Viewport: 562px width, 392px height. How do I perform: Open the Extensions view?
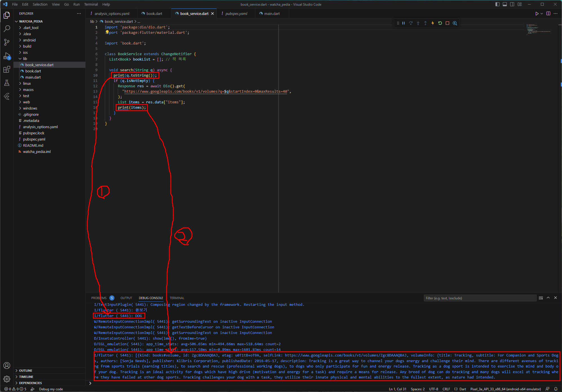(7, 70)
